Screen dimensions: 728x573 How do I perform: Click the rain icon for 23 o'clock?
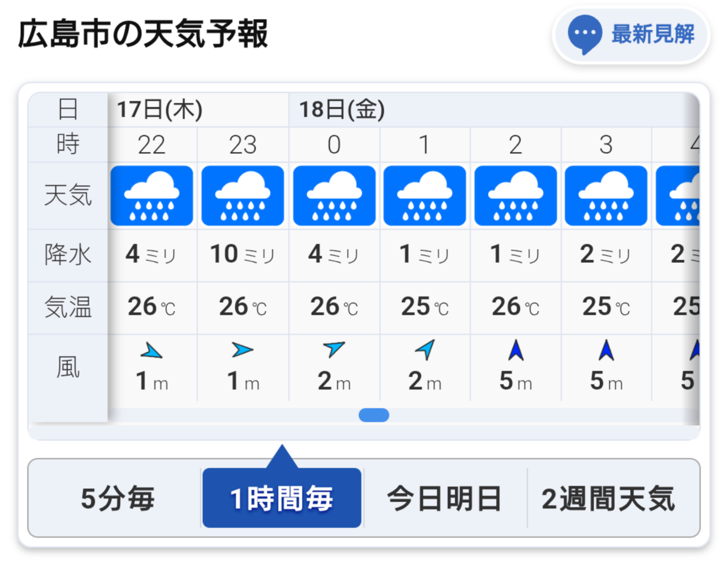pyautogui.click(x=243, y=195)
